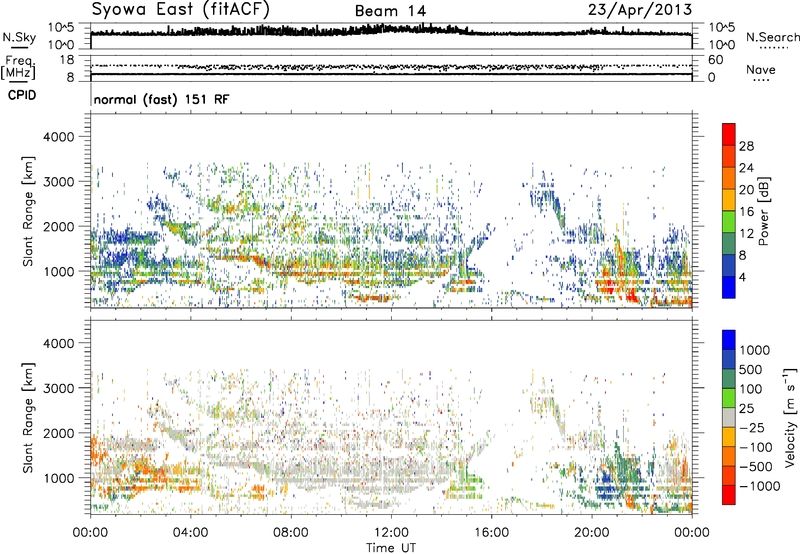Image resolution: width=800 pixels, height=554 pixels.
Task: Click the '4000' tick of the power panel
Action: 59,137
